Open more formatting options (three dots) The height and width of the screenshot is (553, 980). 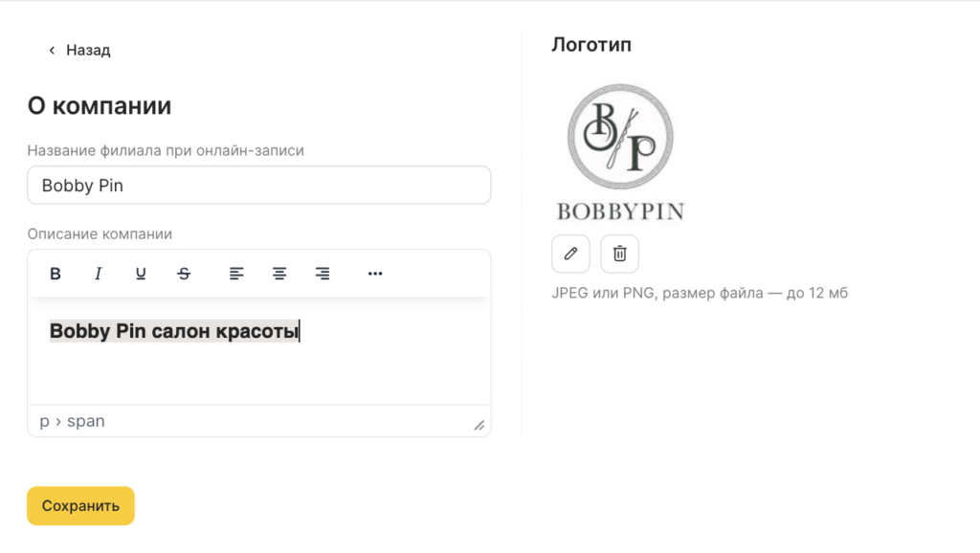point(375,274)
